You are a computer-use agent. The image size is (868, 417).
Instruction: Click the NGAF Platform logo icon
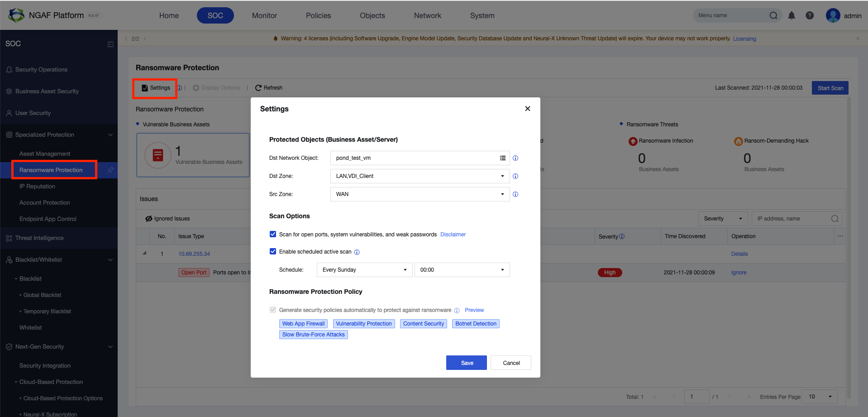click(x=16, y=15)
